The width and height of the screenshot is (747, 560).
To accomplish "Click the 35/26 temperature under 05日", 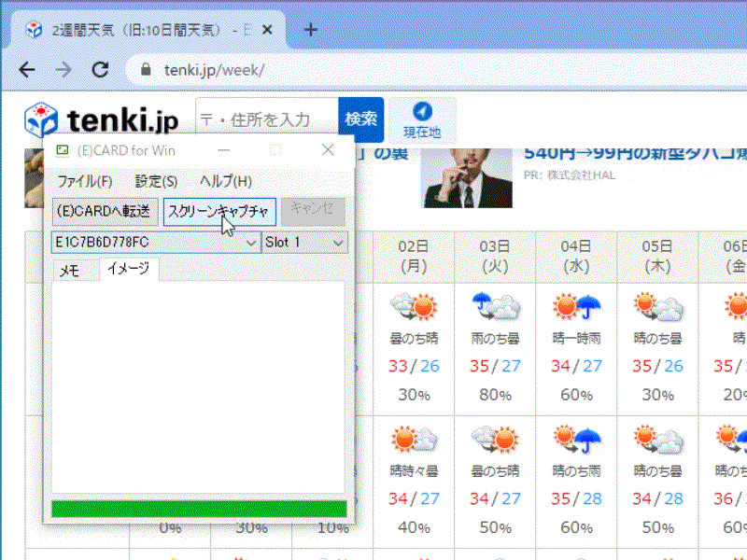I will 658,366.
